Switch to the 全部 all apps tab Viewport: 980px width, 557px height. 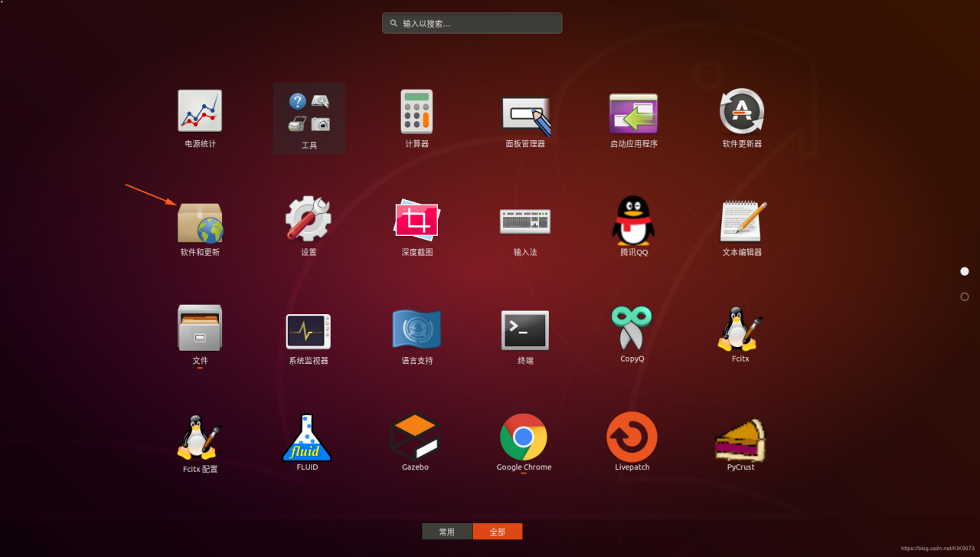click(498, 532)
